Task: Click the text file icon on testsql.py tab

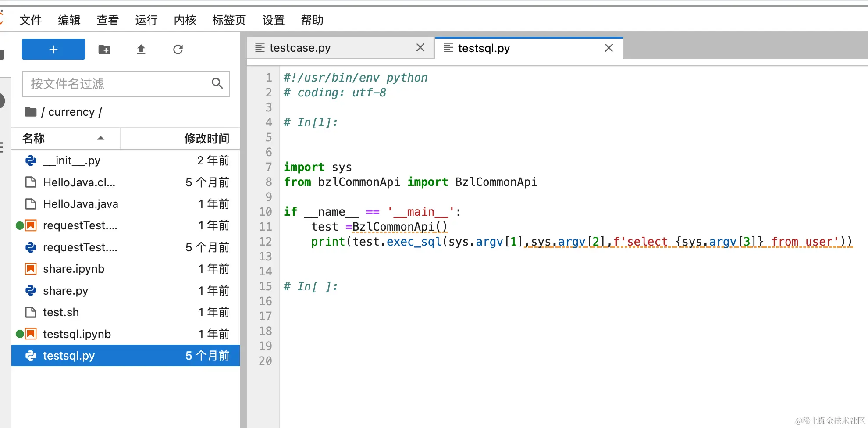Action: tap(448, 47)
